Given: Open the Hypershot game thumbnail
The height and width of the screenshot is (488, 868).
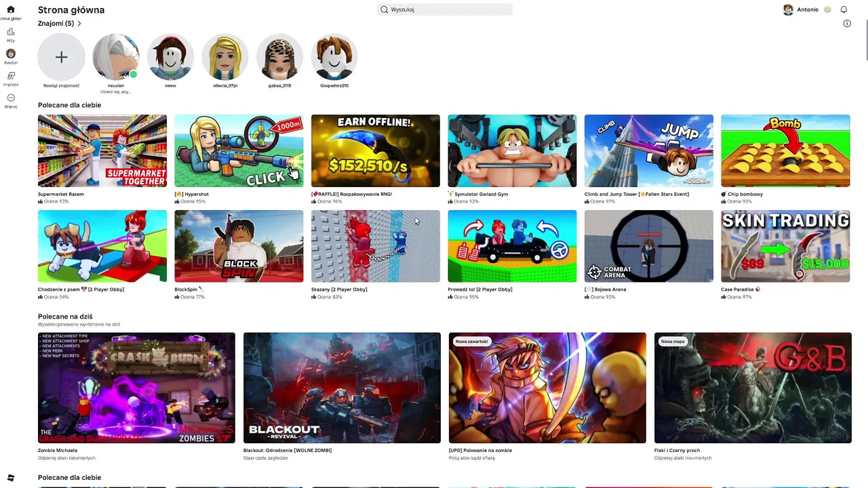Looking at the screenshot, I should point(239,150).
